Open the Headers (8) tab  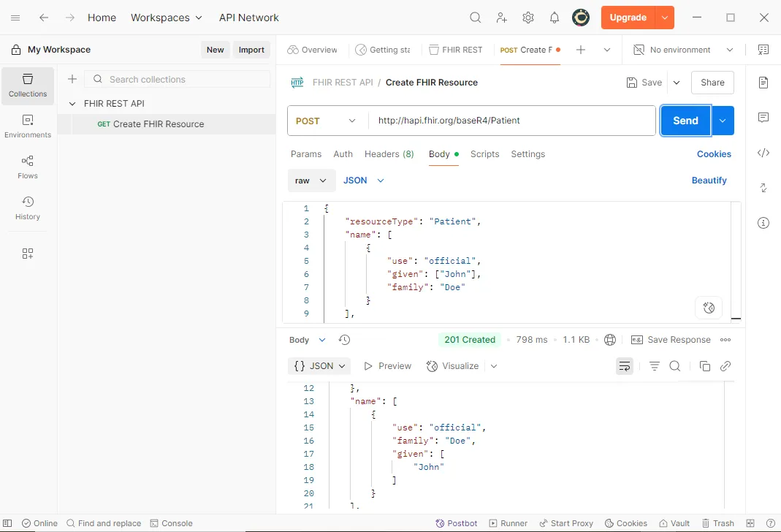(389, 154)
